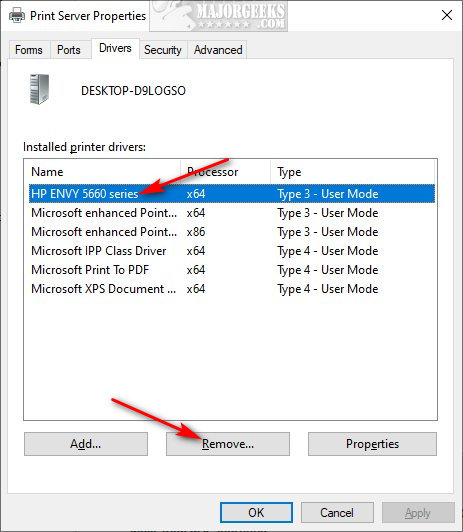Go to the Security tab
The image size is (463, 532).
(163, 50)
